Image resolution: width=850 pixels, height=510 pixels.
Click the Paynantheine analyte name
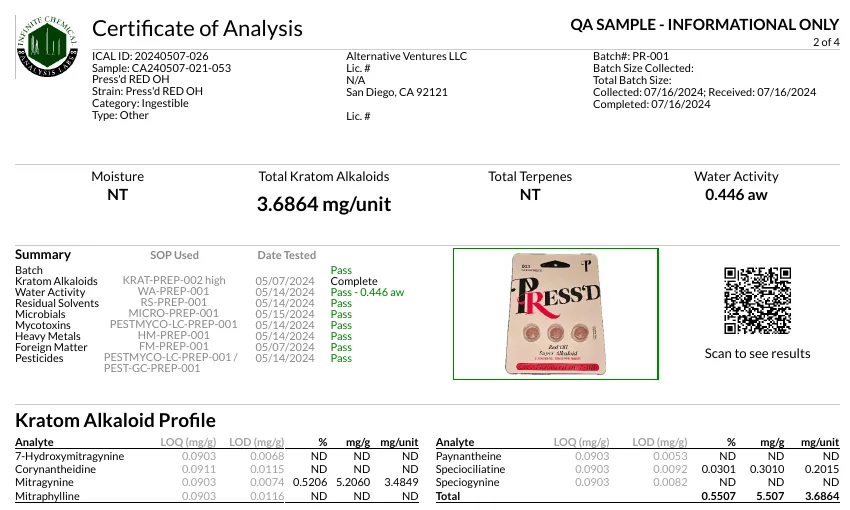[468, 456]
